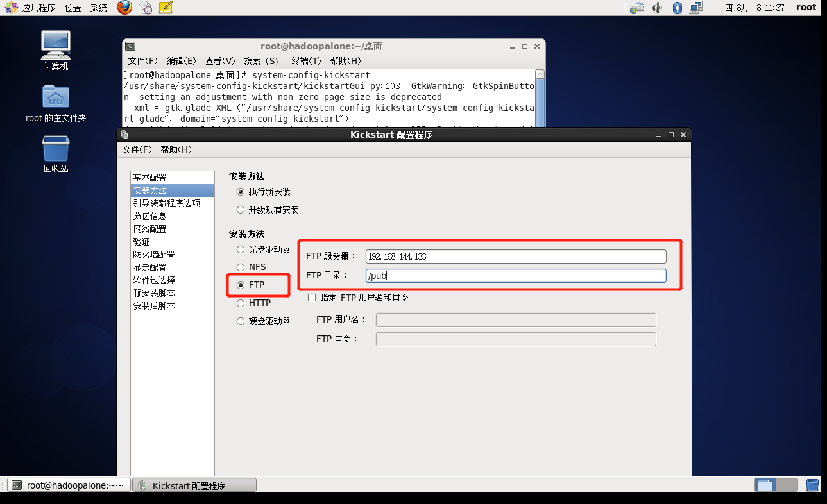Screen dimensions: 827x504
Task: Select 网络配置 in sidebar list
Action: click(x=173, y=229)
